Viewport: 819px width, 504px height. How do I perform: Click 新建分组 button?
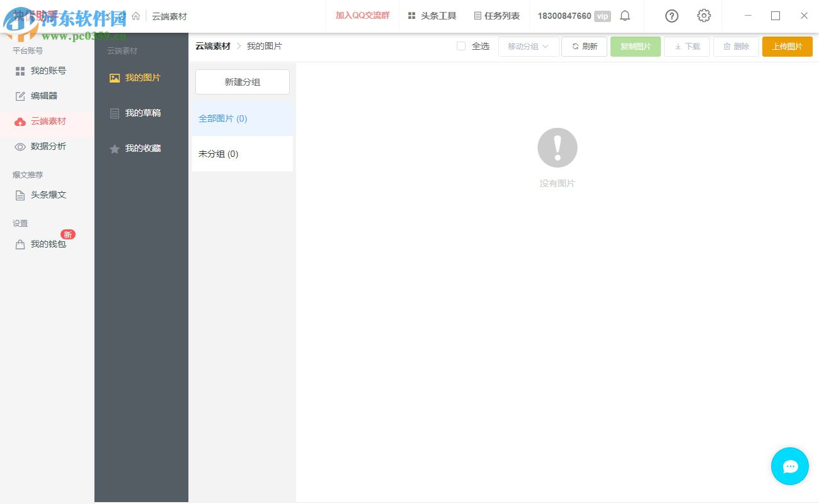coord(243,82)
